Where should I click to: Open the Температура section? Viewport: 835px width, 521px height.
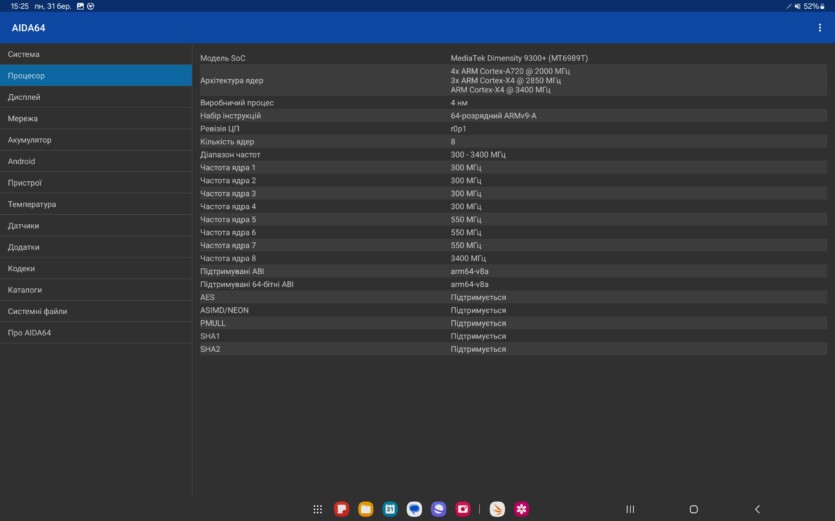point(96,204)
